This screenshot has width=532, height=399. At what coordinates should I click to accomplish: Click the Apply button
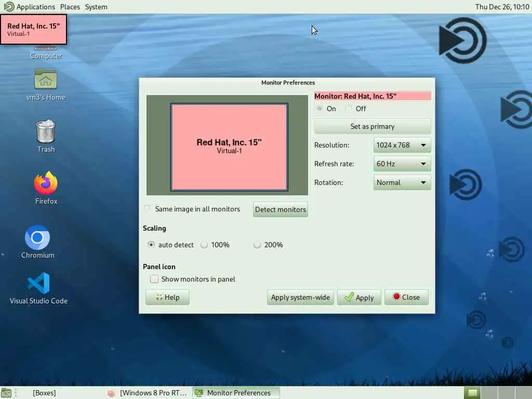click(359, 297)
